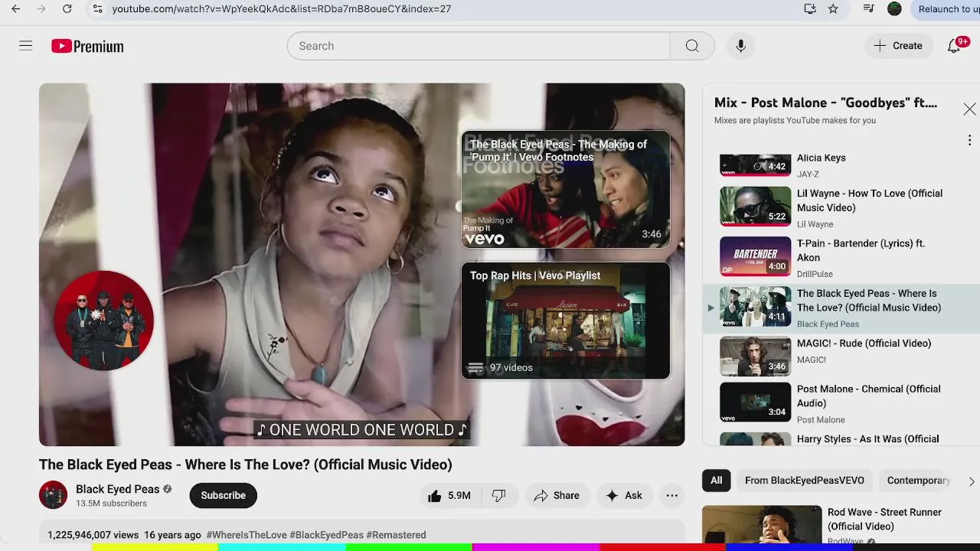Open Rod Wave Street Runner thumbnail
The width and height of the screenshot is (980, 551).
762,524
